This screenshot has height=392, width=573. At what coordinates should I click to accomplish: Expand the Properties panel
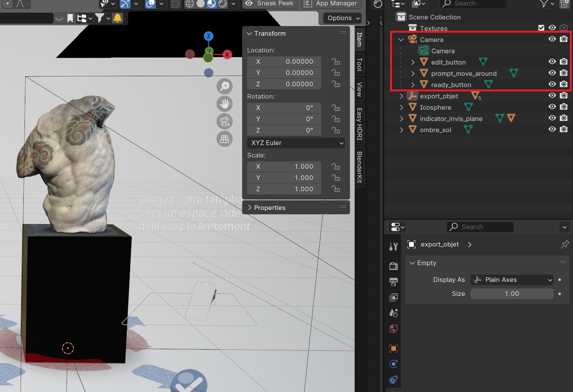[250, 208]
